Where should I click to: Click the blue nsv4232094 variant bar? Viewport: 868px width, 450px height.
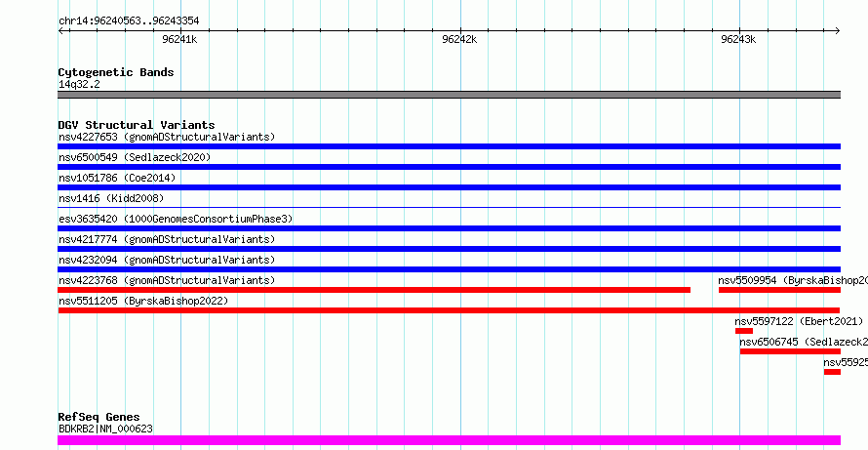pos(449,269)
